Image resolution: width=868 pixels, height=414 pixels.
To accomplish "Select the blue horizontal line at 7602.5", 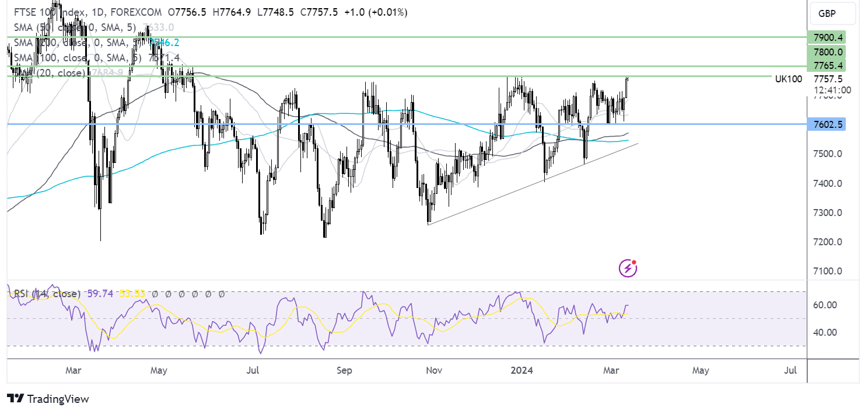I will (407, 124).
